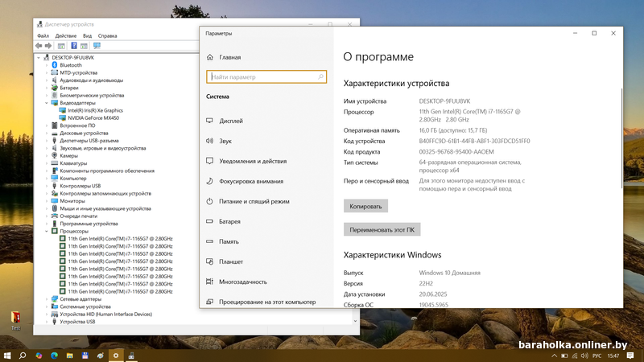Screen dimensions: 644x362
Task: Expand the Bluetooth device category
Action: coord(47,65)
